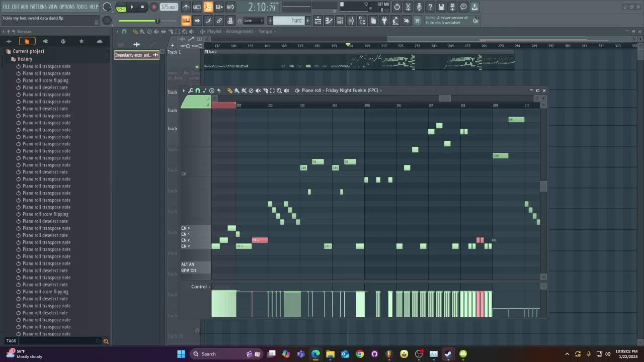Click the audio editor scissors icon

(408, 7)
